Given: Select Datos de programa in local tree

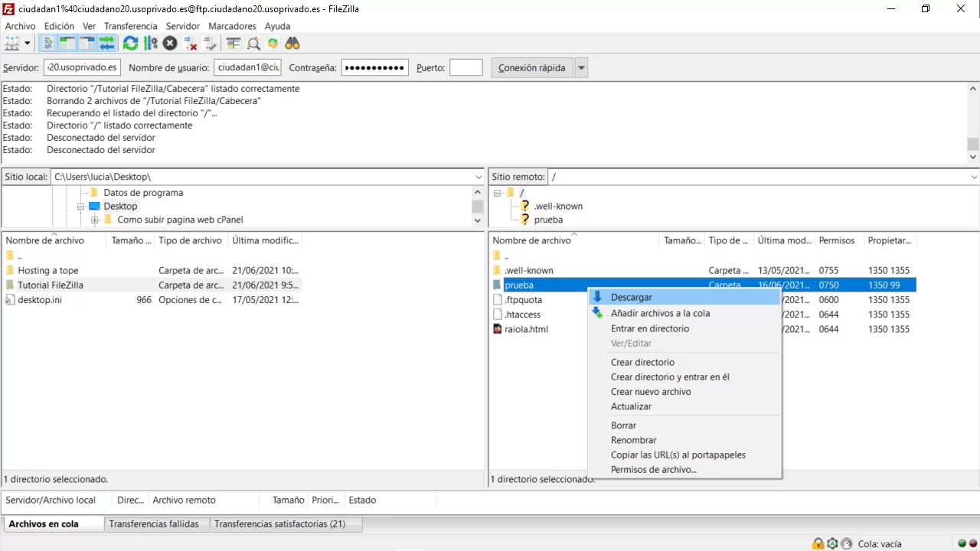Looking at the screenshot, I should point(143,193).
